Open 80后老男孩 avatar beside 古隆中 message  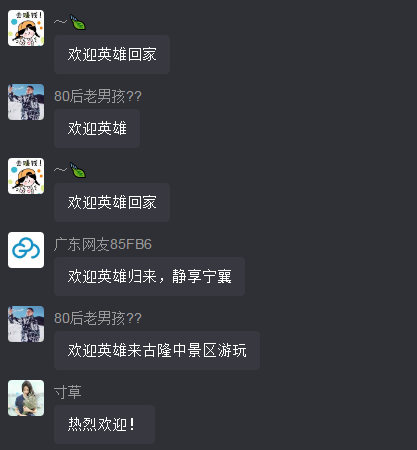click(26, 324)
